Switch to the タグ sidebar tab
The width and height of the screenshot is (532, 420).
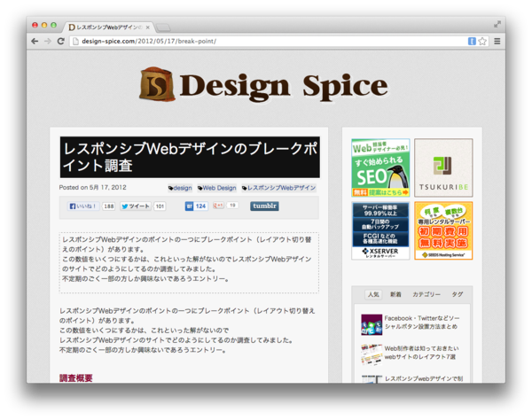[x=457, y=294]
